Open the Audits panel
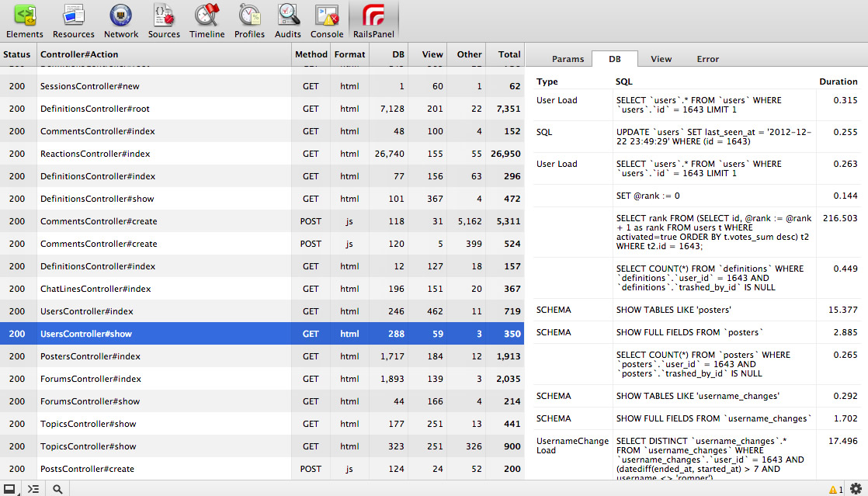 288,20
